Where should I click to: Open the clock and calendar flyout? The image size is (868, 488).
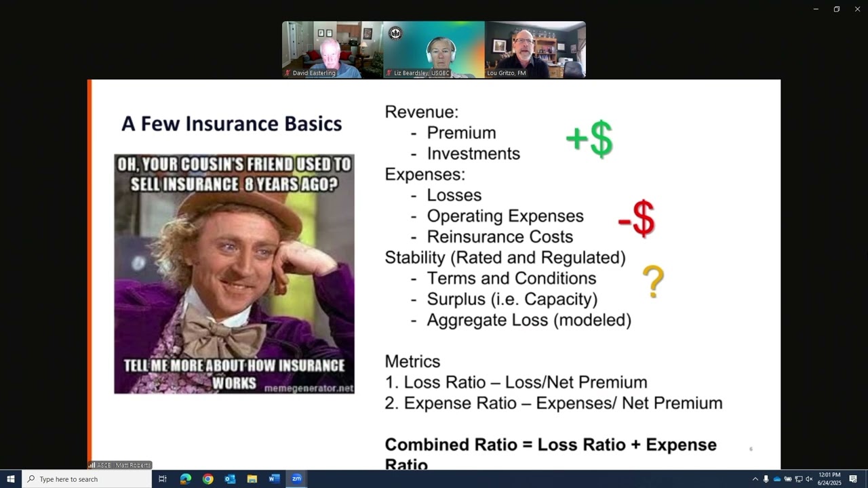click(x=829, y=479)
